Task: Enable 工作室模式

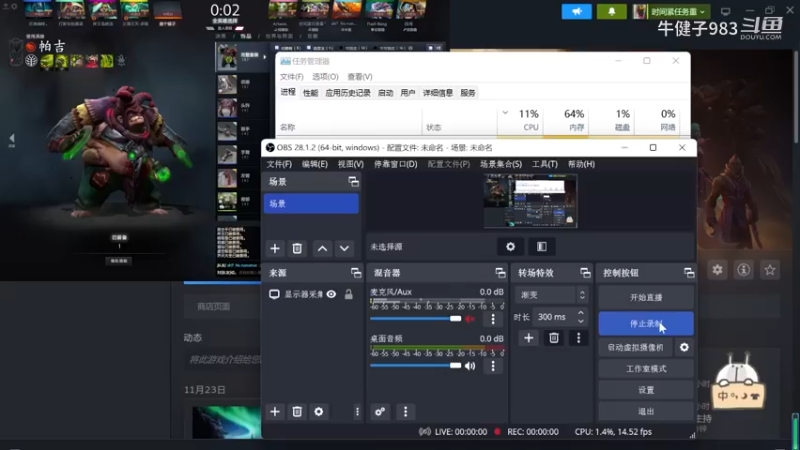Action: [646, 369]
